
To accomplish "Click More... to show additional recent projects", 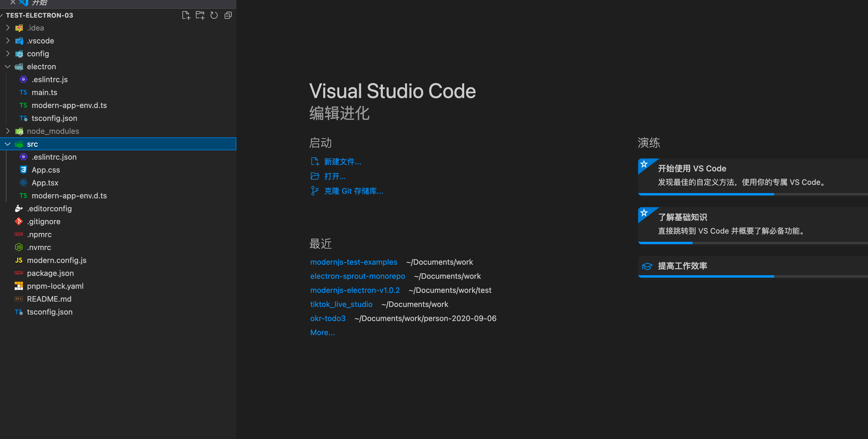I will (322, 332).
